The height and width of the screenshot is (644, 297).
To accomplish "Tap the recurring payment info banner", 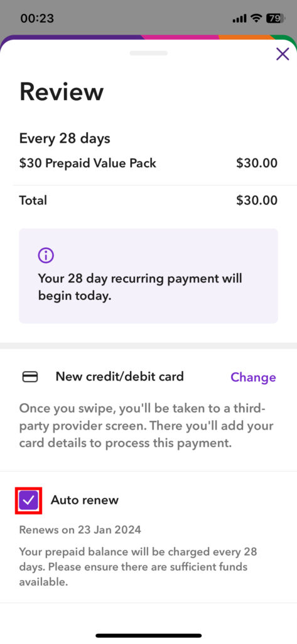I will 148,276.
